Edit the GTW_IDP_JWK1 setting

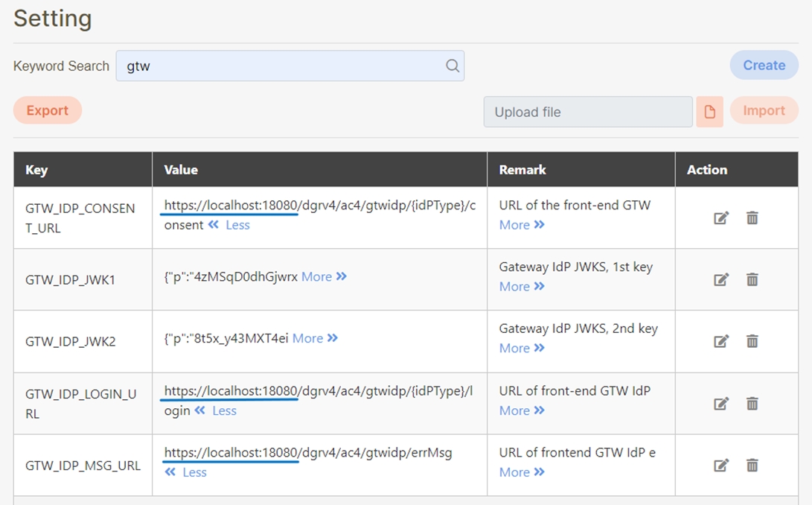[x=720, y=279]
